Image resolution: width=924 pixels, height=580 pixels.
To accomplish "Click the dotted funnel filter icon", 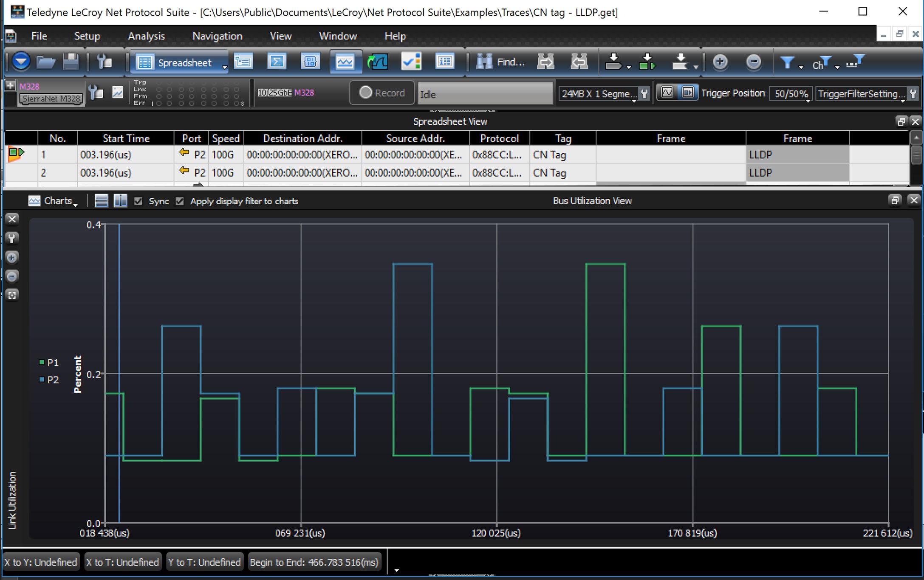I will tap(855, 62).
